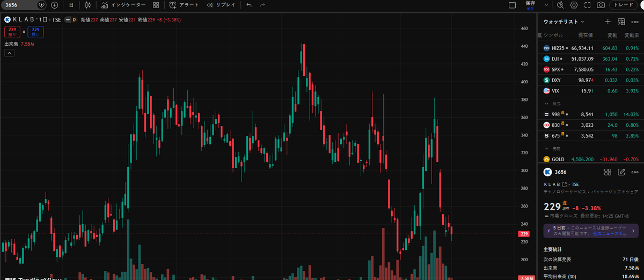Open the save layout dropdown arrow
644x280 pixels.
[x=545, y=5]
